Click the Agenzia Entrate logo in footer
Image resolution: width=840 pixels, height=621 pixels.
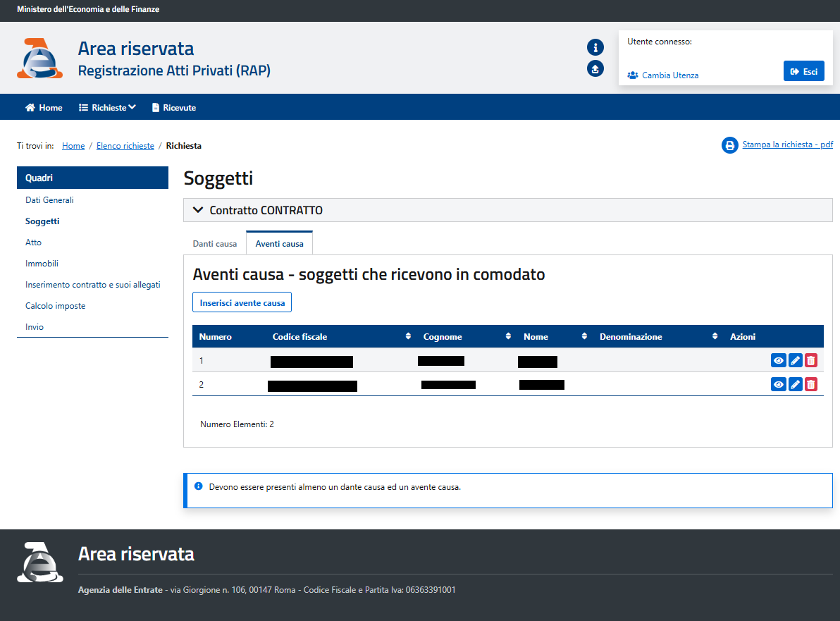tap(39, 562)
